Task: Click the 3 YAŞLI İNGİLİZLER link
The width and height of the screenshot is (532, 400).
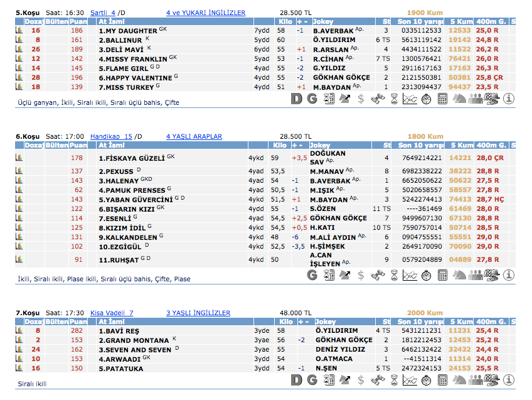Action: [x=198, y=313]
